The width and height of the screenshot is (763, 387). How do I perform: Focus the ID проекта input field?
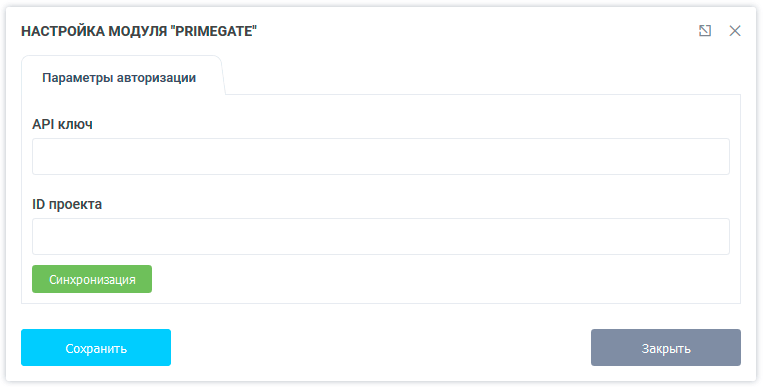[x=381, y=236]
